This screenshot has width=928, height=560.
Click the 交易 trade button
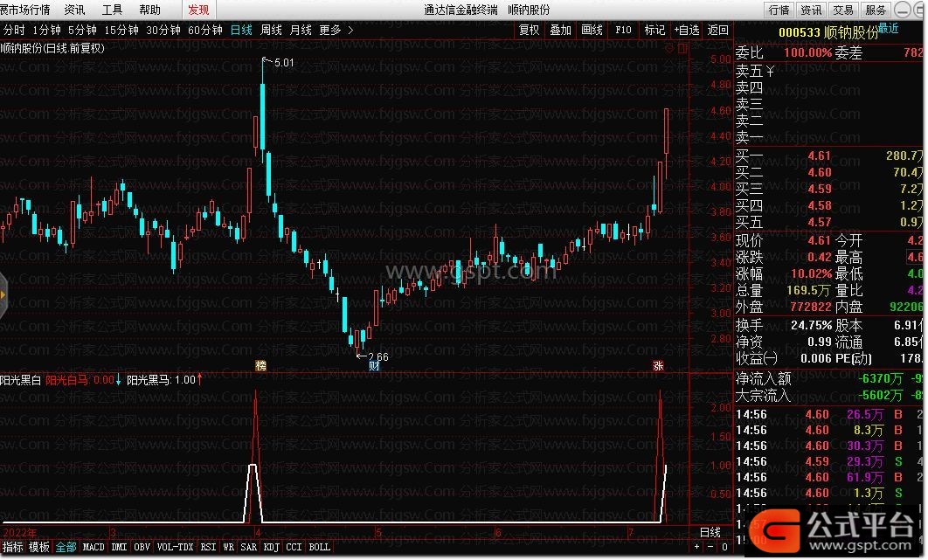[x=842, y=10]
